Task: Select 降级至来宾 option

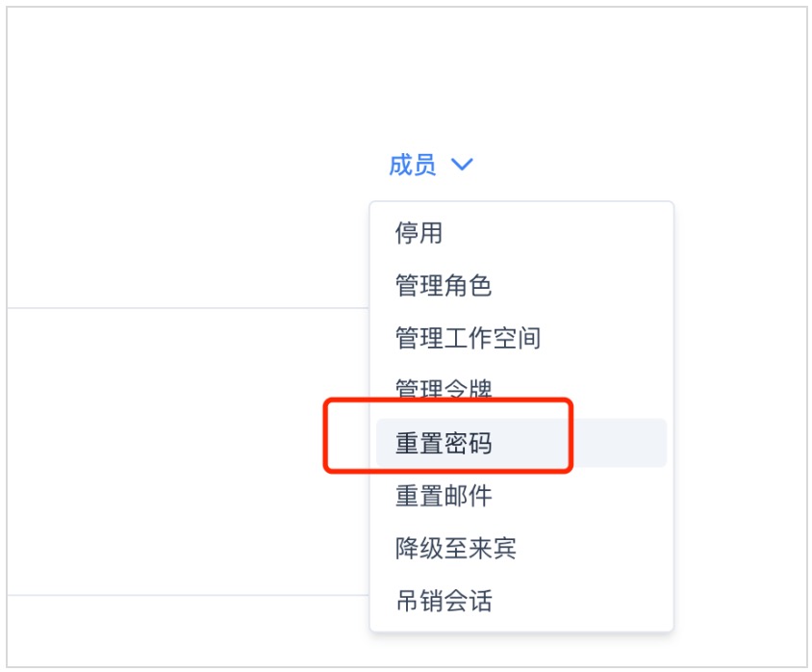Action: click(455, 549)
